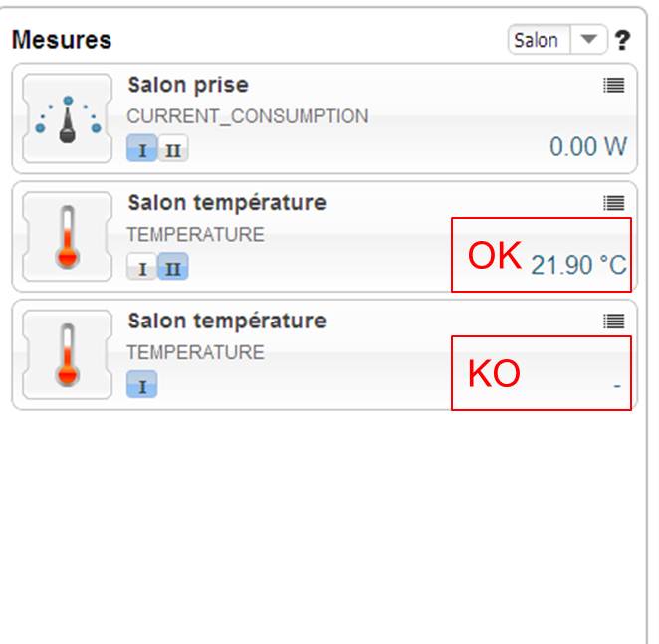Select the II button in the 21.90 °C card
The height and width of the screenshot is (644, 659).
click(172, 268)
